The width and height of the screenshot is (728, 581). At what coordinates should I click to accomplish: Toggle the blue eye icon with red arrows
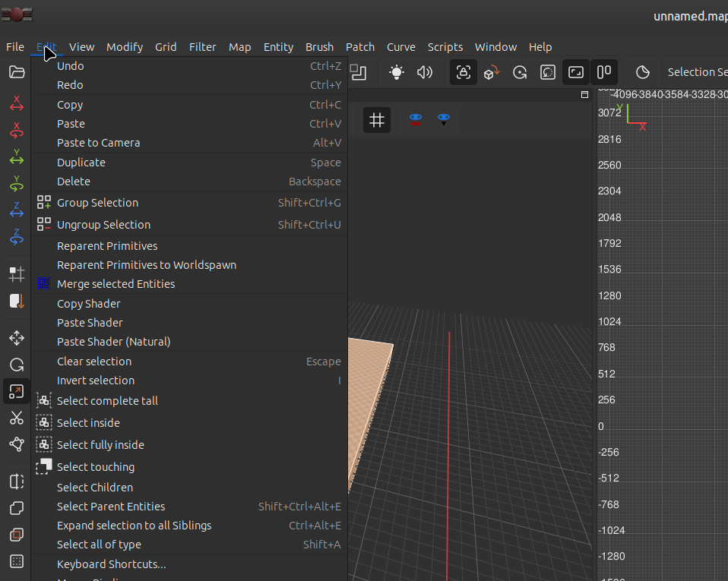(x=415, y=119)
